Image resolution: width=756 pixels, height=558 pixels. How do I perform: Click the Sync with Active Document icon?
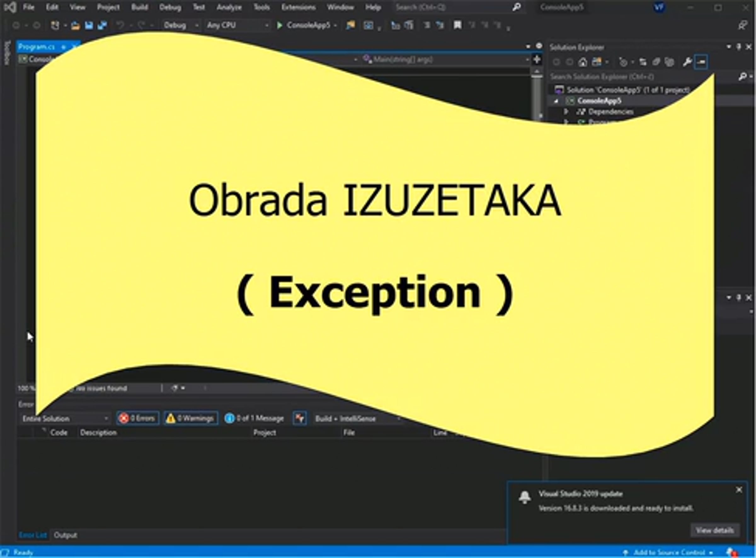pos(643,62)
